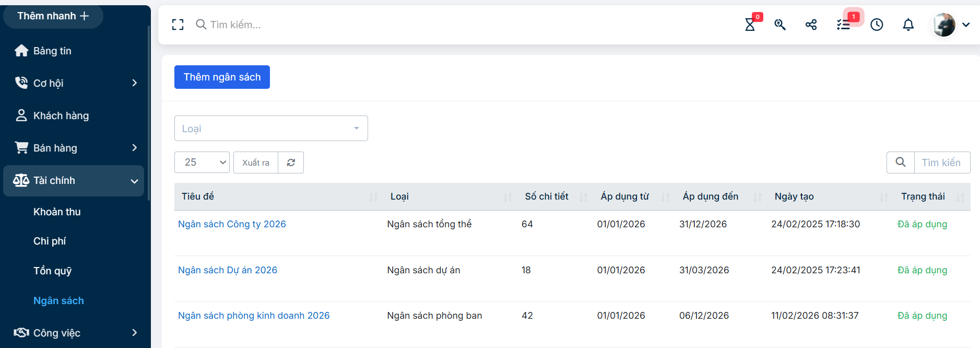The width and height of the screenshot is (980, 348).
Task: Click the refresh table icon button
Action: tap(291, 163)
